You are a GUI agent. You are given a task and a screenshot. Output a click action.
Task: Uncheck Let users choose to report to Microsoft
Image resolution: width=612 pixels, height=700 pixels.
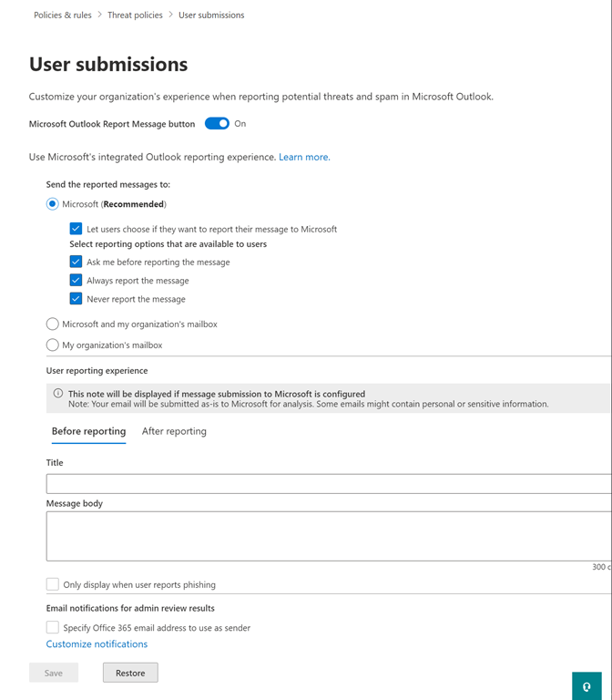pos(76,229)
